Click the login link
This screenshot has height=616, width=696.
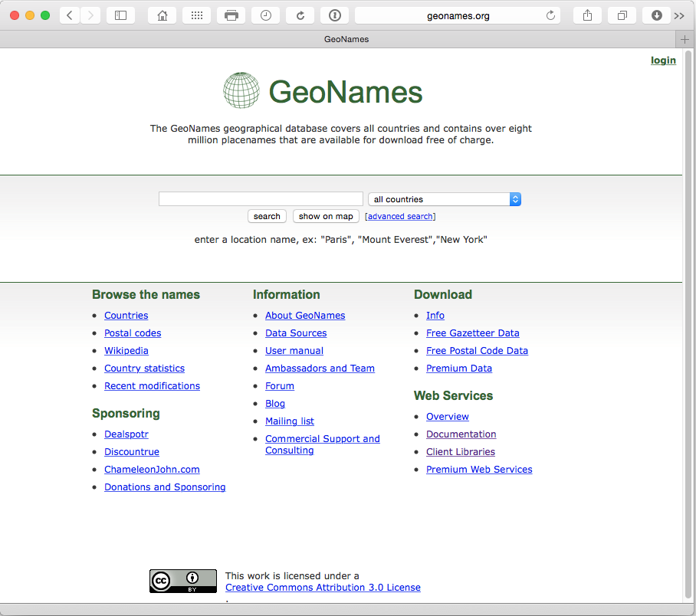(663, 61)
